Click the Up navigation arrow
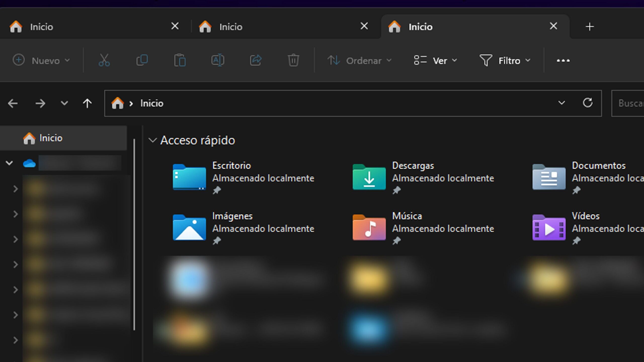 click(87, 103)
